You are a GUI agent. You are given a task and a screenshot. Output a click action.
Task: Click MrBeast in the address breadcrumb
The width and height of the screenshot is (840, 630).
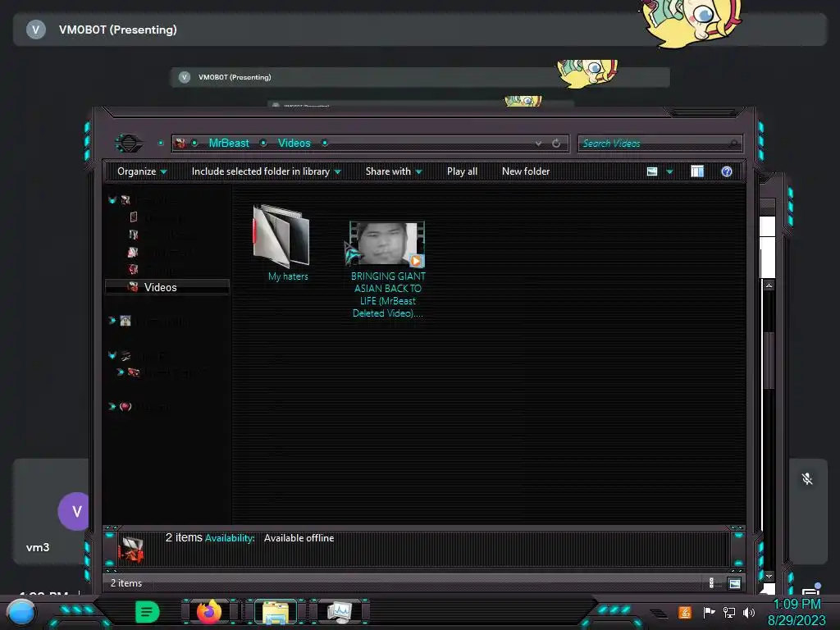[229, 143]
